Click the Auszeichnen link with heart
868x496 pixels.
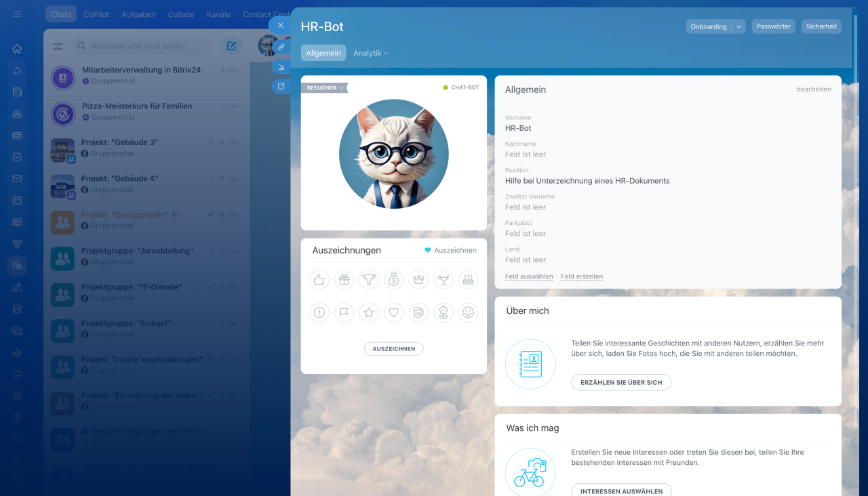[450, 250]
